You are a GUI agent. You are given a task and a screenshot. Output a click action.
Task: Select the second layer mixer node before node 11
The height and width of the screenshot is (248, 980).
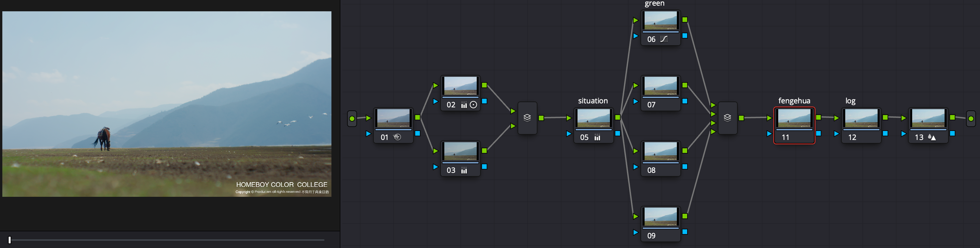727,118
